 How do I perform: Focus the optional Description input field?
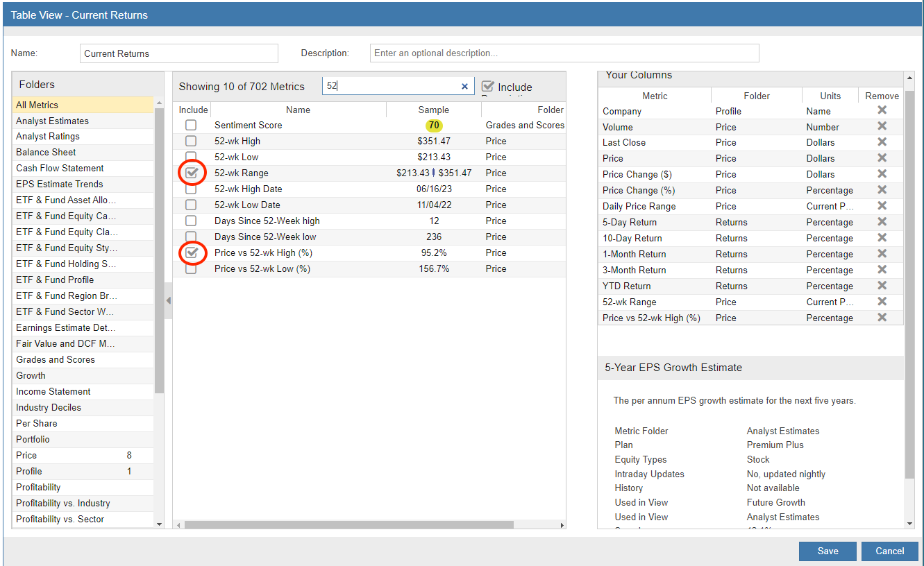click(564, 53)
